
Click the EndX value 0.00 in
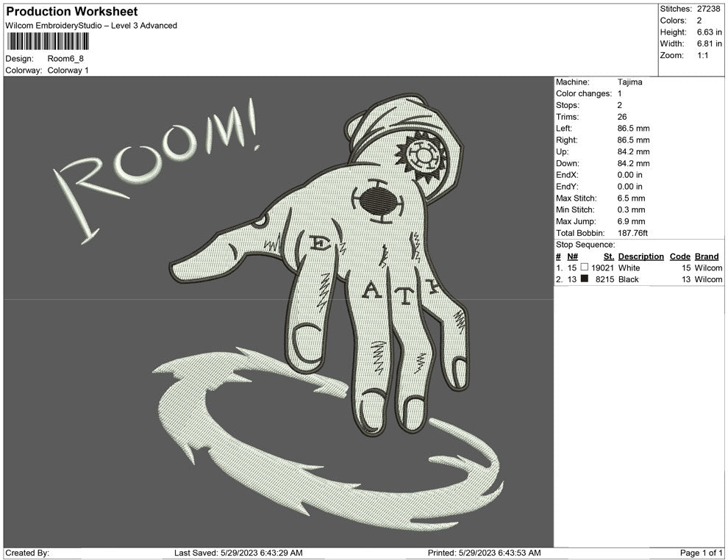629,175
